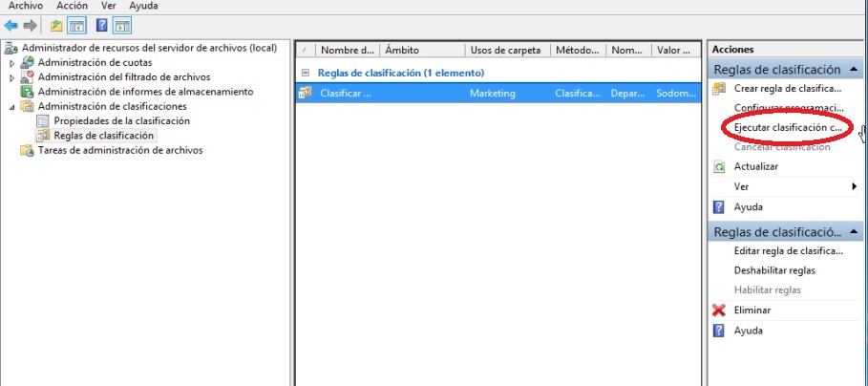Toggle the Action pane toolbar icon
The width and height of the screenshot is (868, 386).
coord(121,25)
